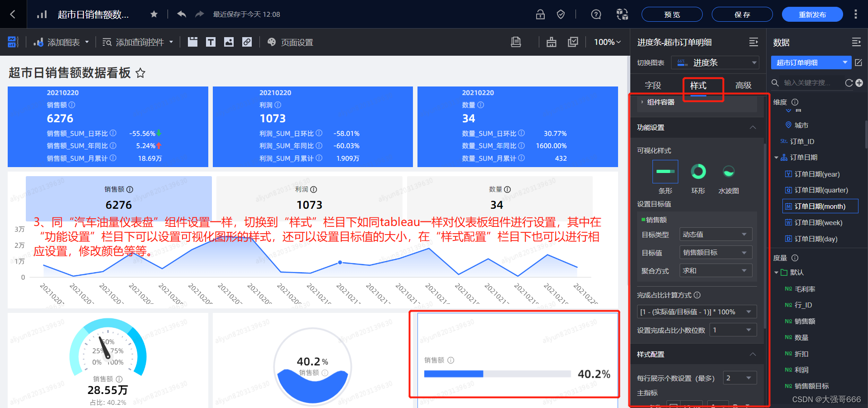Switch to the 字段 tab
The width and height of the screenshot is (868, 408).
point(653,85)
